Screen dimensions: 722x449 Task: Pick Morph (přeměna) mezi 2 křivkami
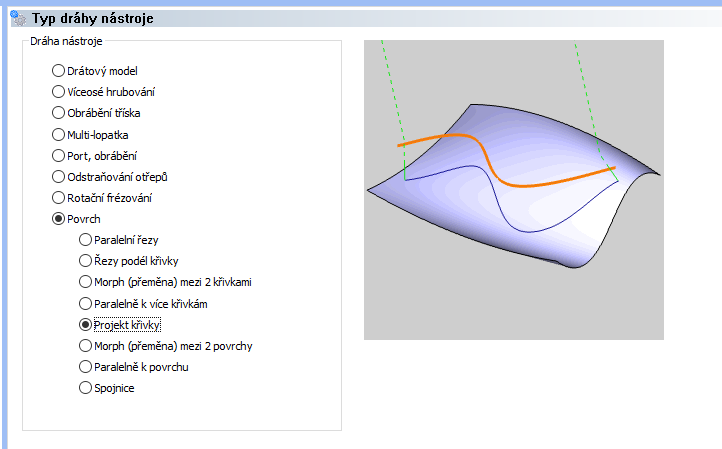[x=85, y=282]
